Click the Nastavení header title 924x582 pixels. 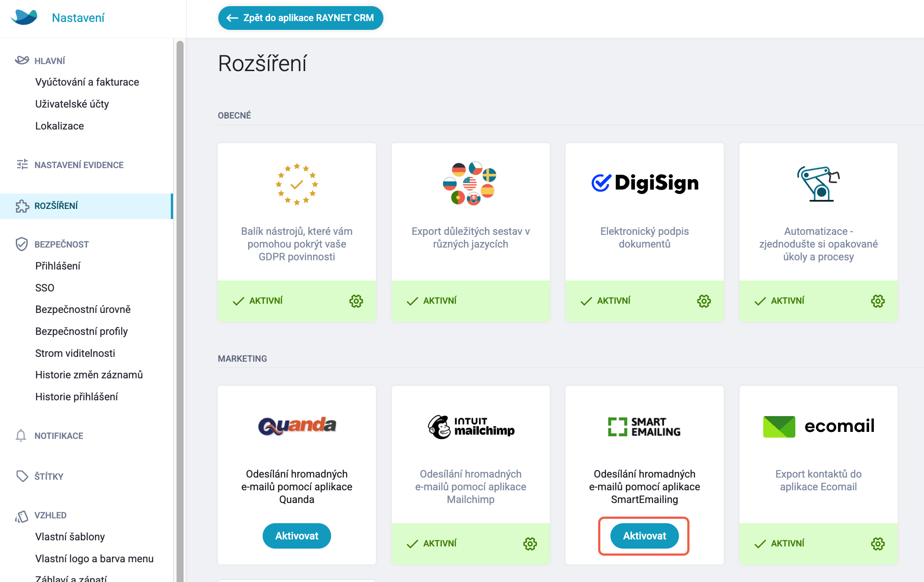click(78, 18)
